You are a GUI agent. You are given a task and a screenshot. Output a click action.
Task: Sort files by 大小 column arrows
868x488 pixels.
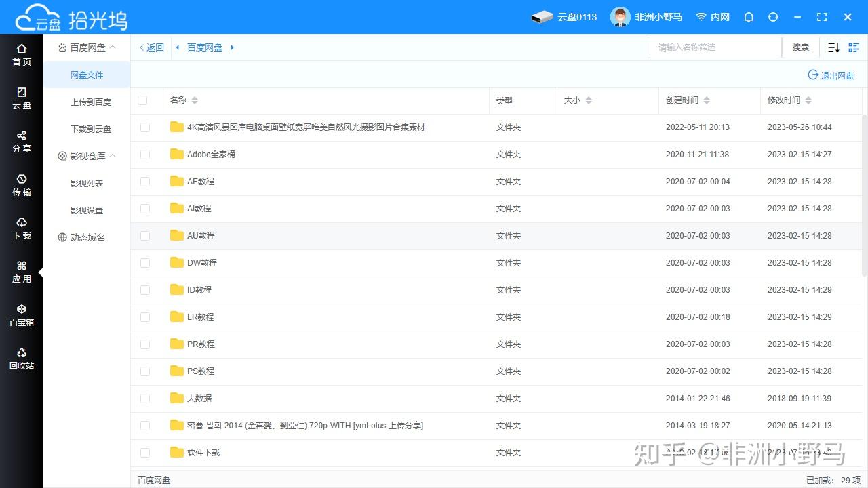click(587, 100)
